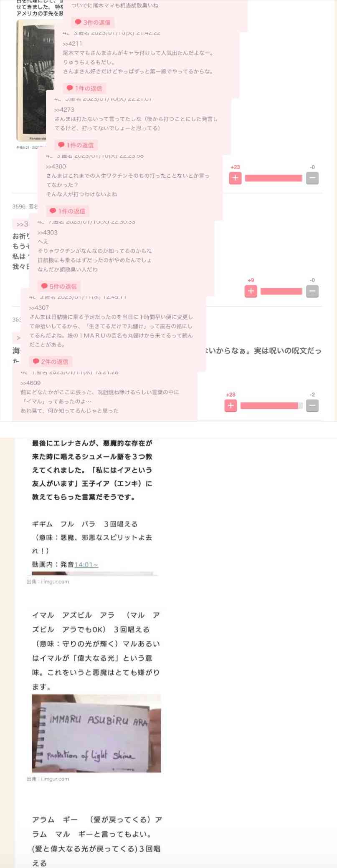Open 1件の返信 under >>4300 comment
The width and height of the screenshot is (337, 868).
tap(68, 211)
